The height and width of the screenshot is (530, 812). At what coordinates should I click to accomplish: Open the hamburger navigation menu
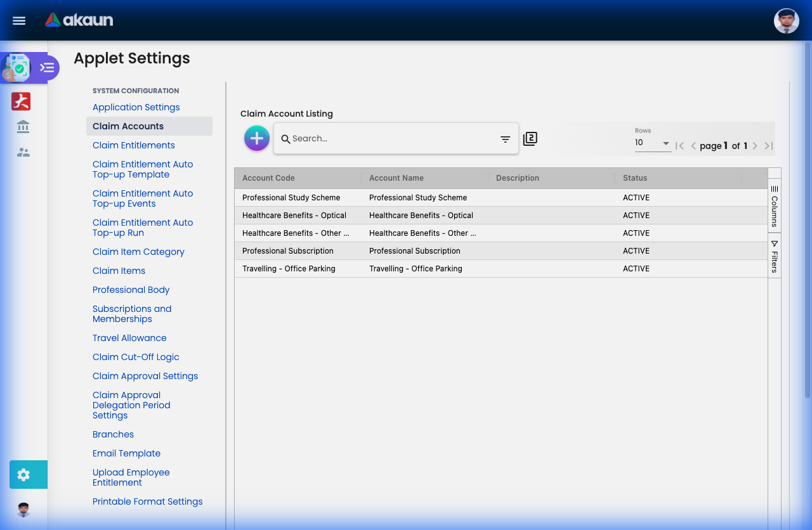(x=18, y=20)
